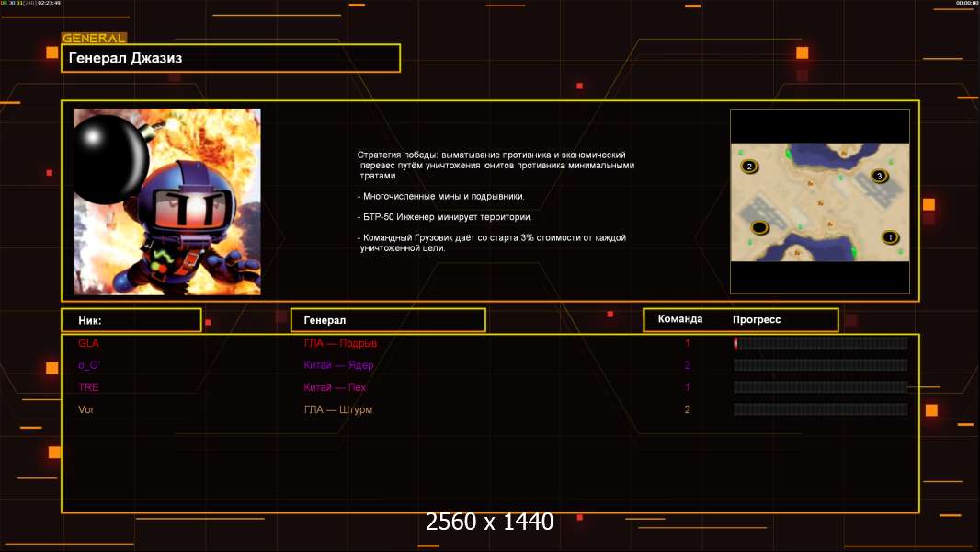Click the unnumbered black start marker on minimap
The image size is (980, 552).
759,227
